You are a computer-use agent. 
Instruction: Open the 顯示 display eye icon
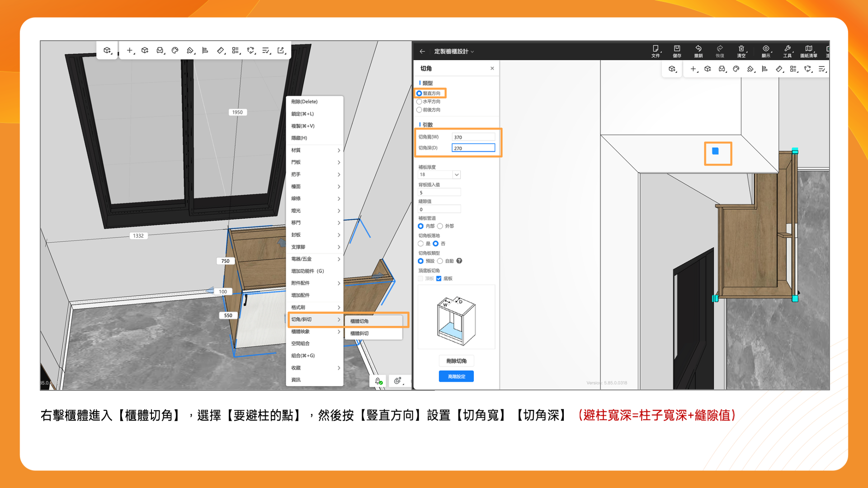(x=765, y=49)
